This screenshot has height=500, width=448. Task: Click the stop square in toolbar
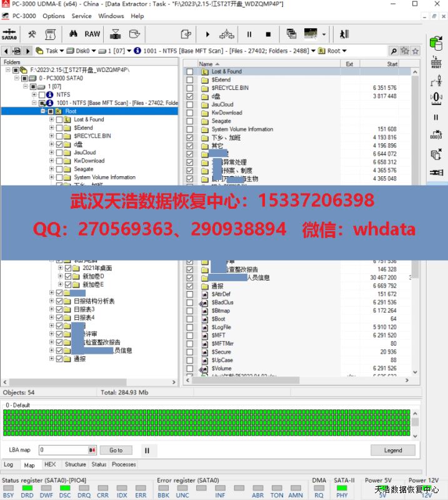(268, 34)
